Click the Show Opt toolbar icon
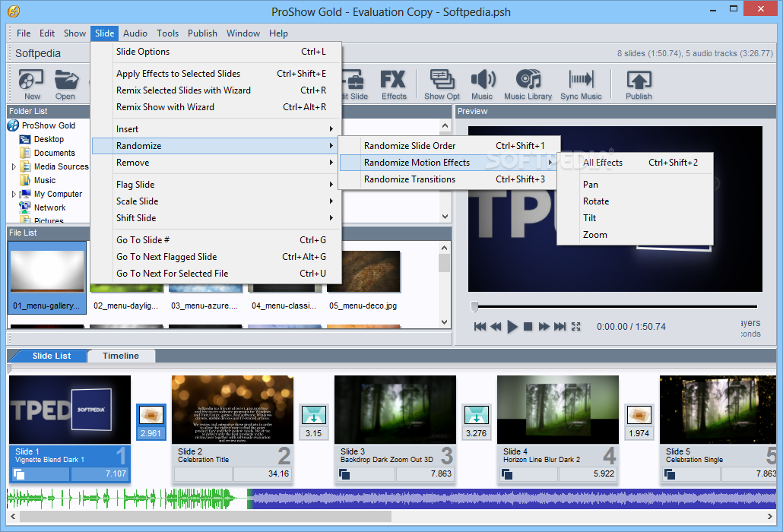 tap(442, 84)
